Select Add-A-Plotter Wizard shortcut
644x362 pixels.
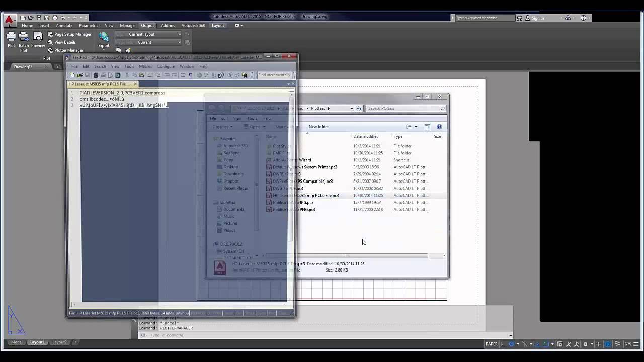coord(292,160)
